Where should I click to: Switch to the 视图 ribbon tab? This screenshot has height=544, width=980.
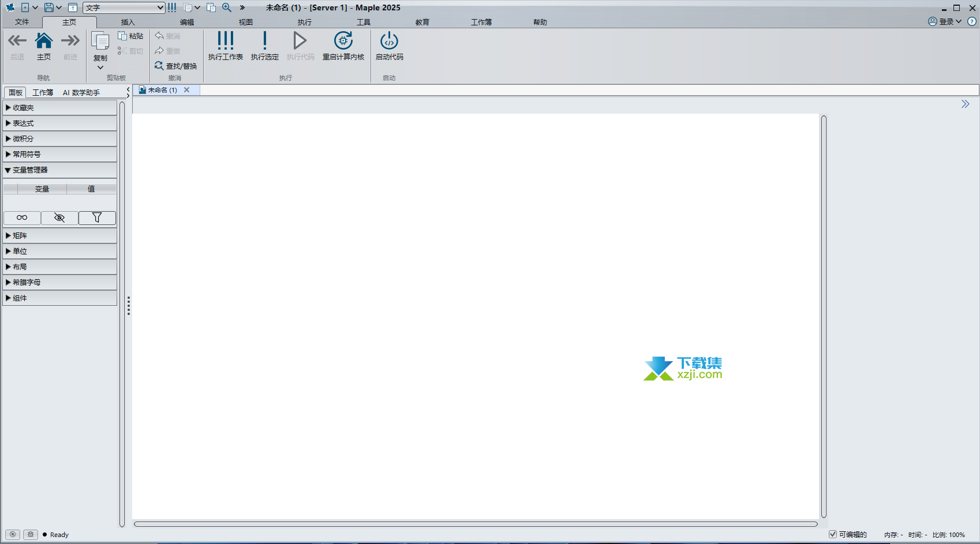click(x=246, y=22)
